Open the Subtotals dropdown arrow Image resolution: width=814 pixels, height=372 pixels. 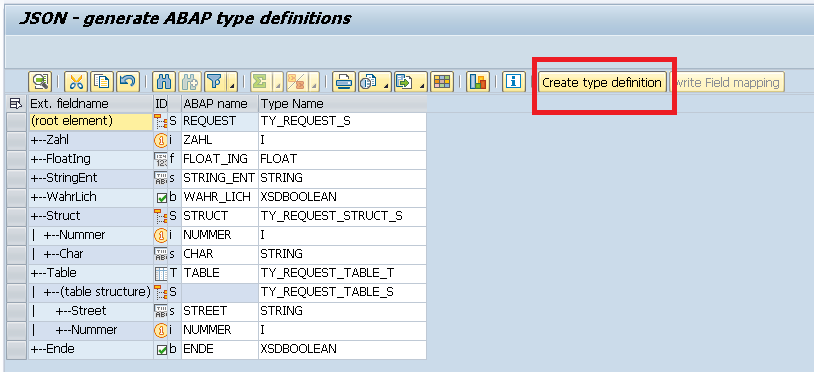click(314, 82)
